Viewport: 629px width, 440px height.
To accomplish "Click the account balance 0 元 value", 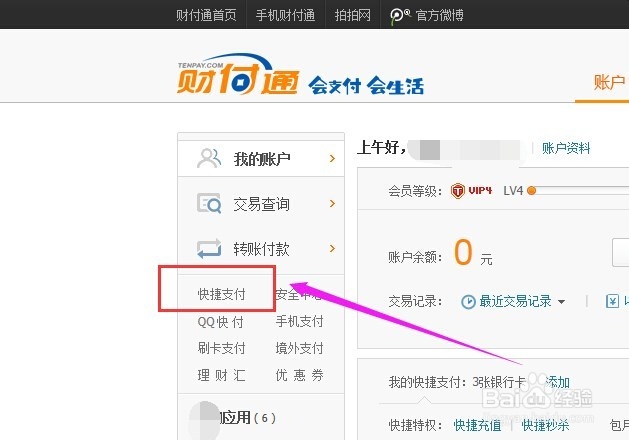I will 473,253.
